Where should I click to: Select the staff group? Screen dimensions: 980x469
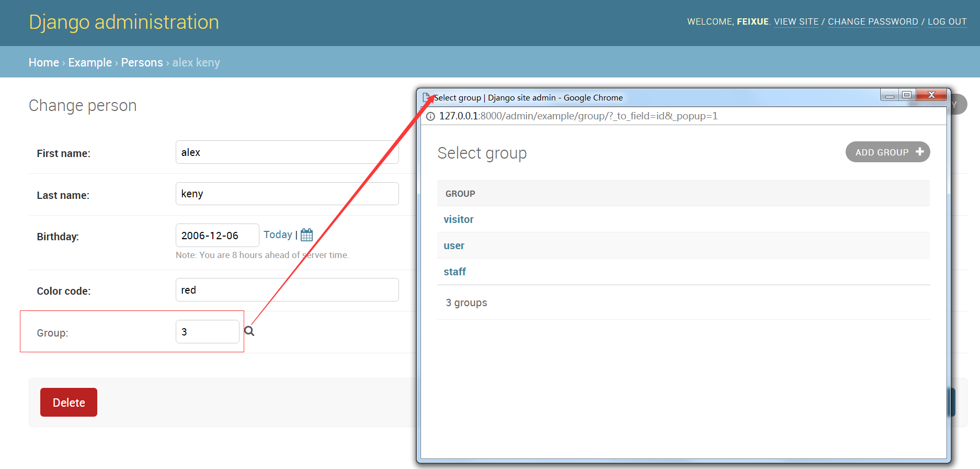pyautogui.click(x=454, y=272)
